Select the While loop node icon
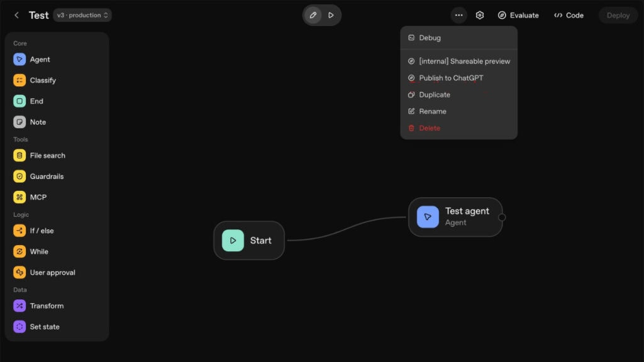 [x=19, y=251]
